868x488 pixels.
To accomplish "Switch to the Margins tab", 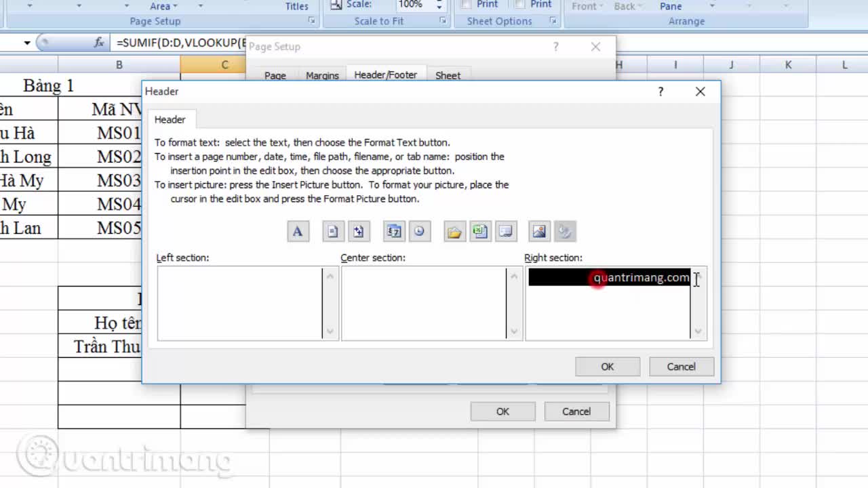I will (x=322, y=75).
